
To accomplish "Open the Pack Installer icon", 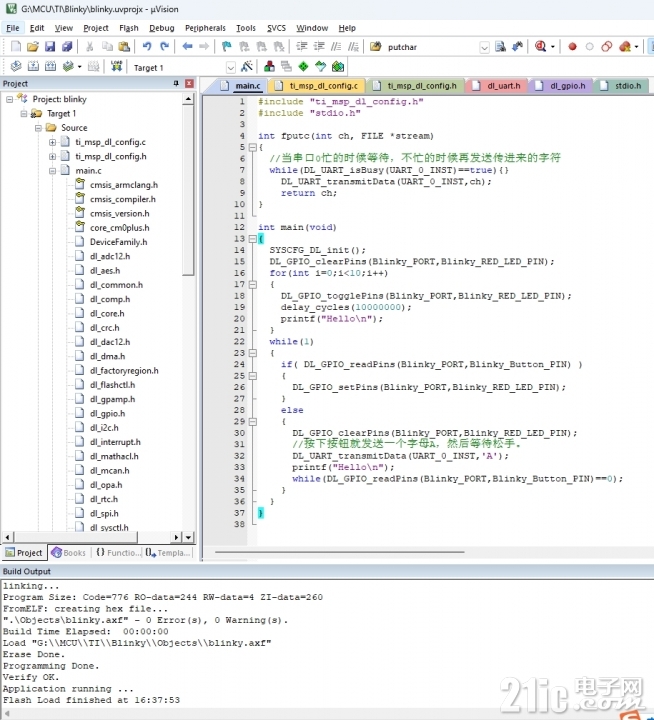I will (338, 67).
